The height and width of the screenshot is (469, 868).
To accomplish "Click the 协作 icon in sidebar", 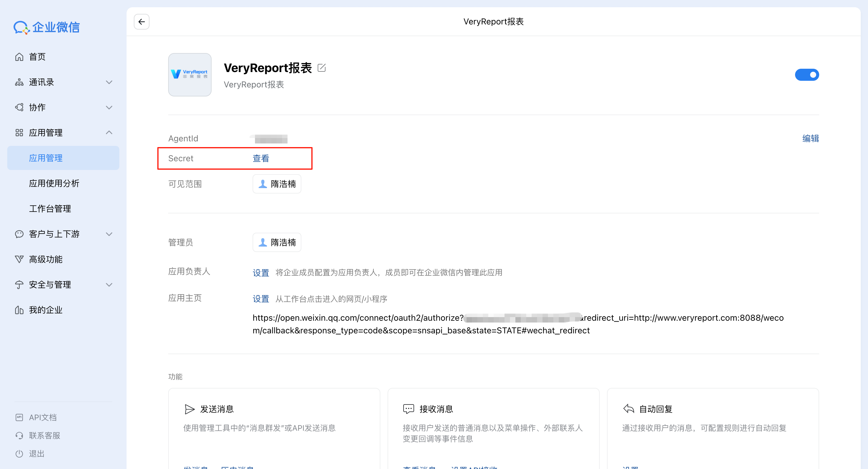I will 19,108.
